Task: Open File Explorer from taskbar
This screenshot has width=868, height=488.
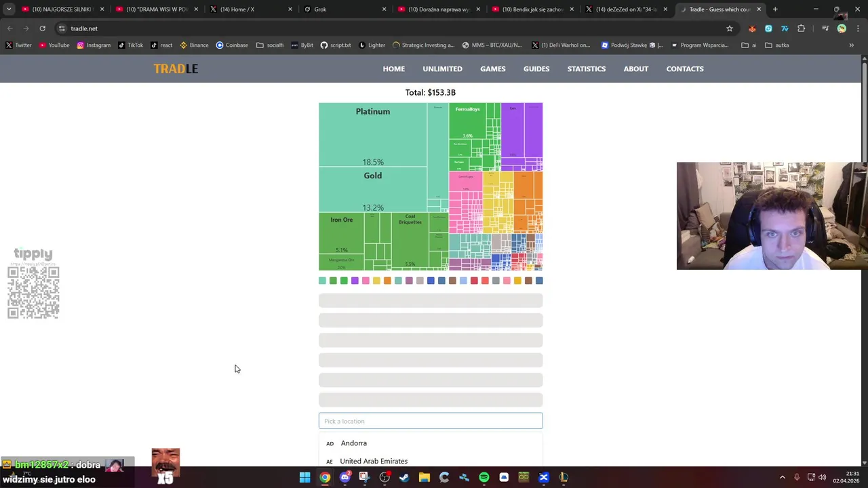Action: 424,478
